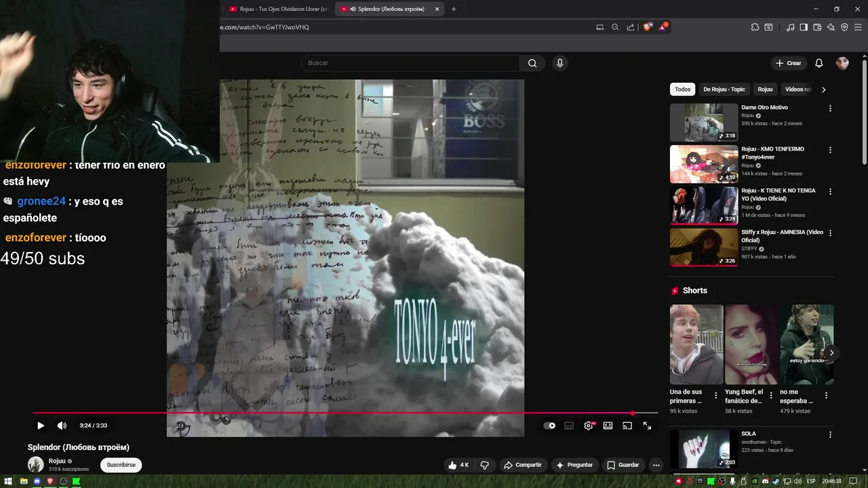The width and height of the screenshot is (868, 488).
Task: Open Discord from the taskbar
Action: (x=37, y=481)
